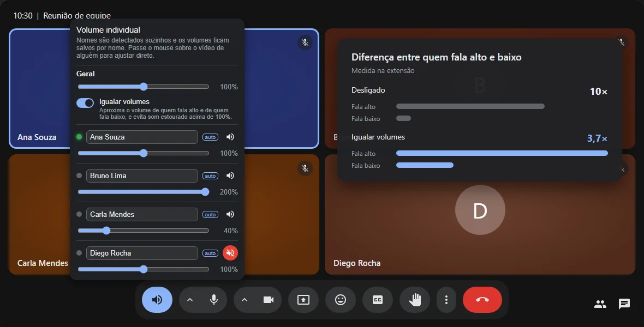Mute Ana Souza's speaker icon
Viewport: 644px width, 327px height.
pyautogui.click(x=230, y=137)
